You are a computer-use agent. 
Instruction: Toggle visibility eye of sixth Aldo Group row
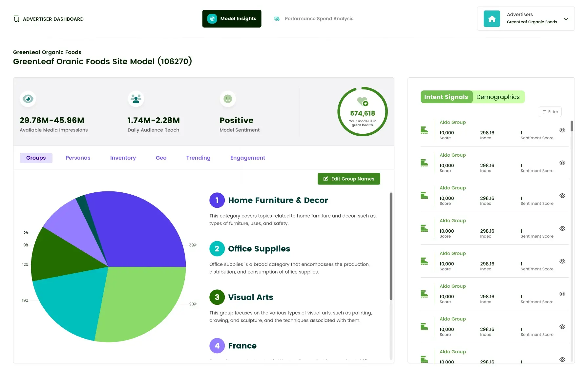562,294
